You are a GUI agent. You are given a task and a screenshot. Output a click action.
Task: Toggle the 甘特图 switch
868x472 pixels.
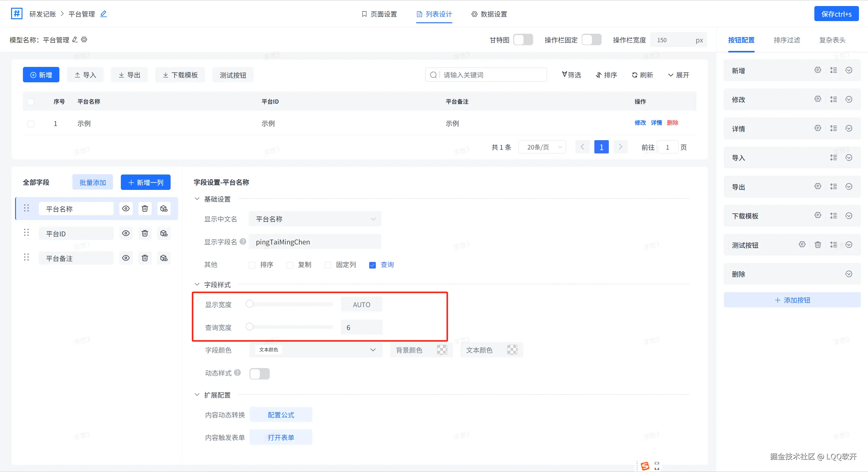click(x=523, y=40)
